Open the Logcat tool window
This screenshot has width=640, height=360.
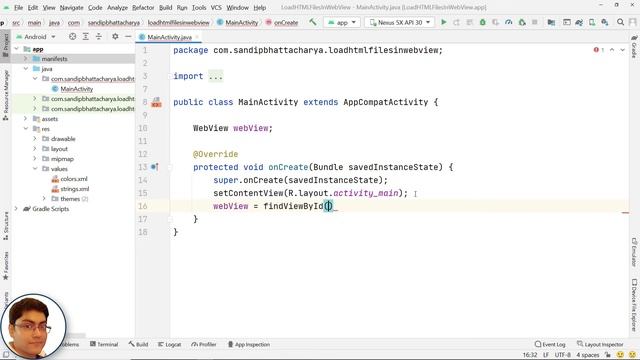pos(169,344)
